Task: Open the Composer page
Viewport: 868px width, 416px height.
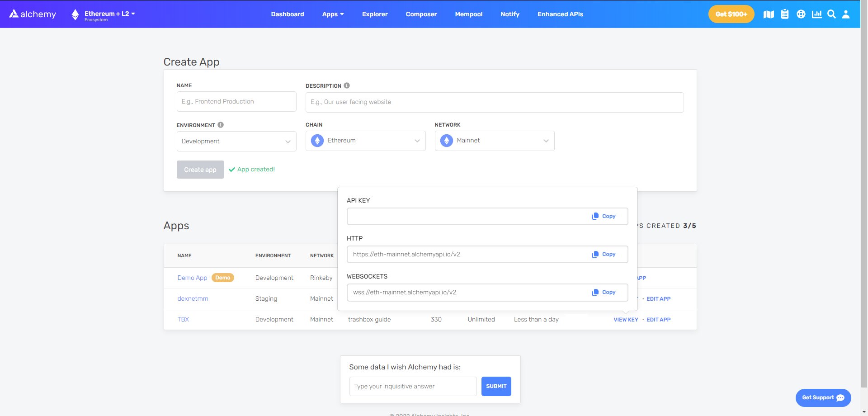Action: [x=421, y=14]
